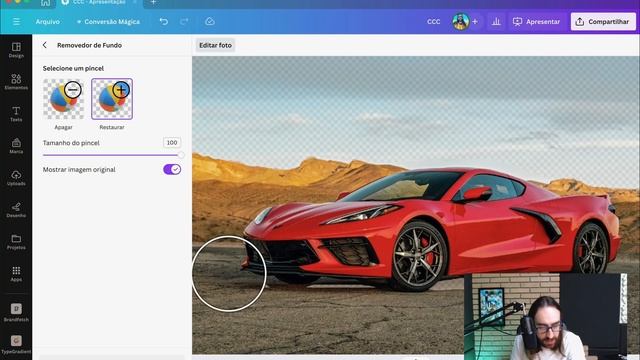Open the hamburger main menu
Viewport: 640px width, 360px height.
point(16,22)
